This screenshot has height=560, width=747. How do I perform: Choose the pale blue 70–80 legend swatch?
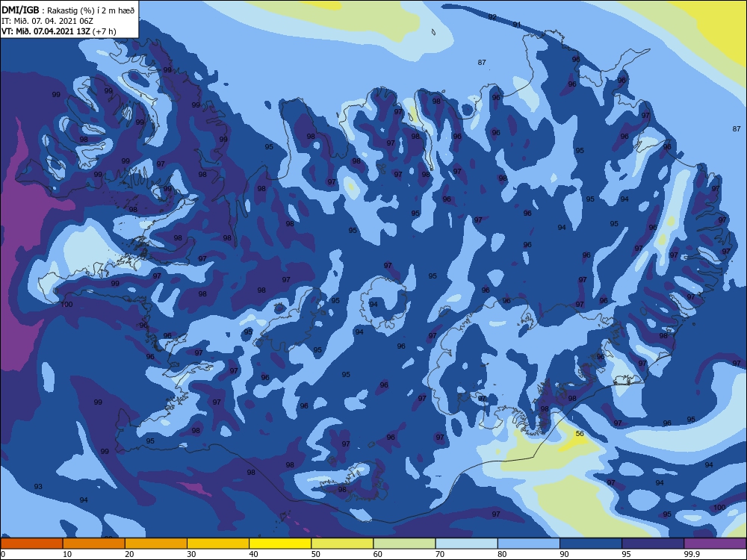[x=466, y=544]
